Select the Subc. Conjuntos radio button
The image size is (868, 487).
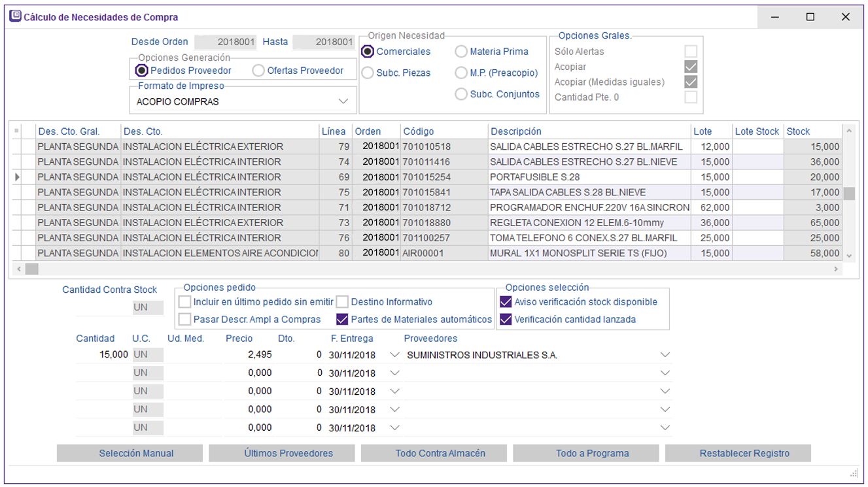(461, 95)
